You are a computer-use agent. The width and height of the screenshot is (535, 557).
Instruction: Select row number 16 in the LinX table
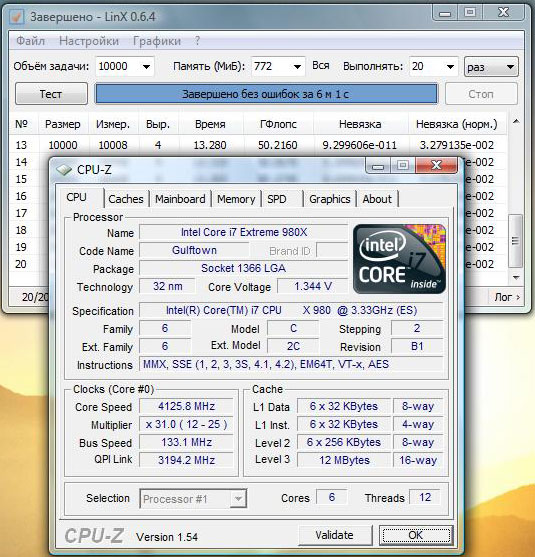click(21, 196)
